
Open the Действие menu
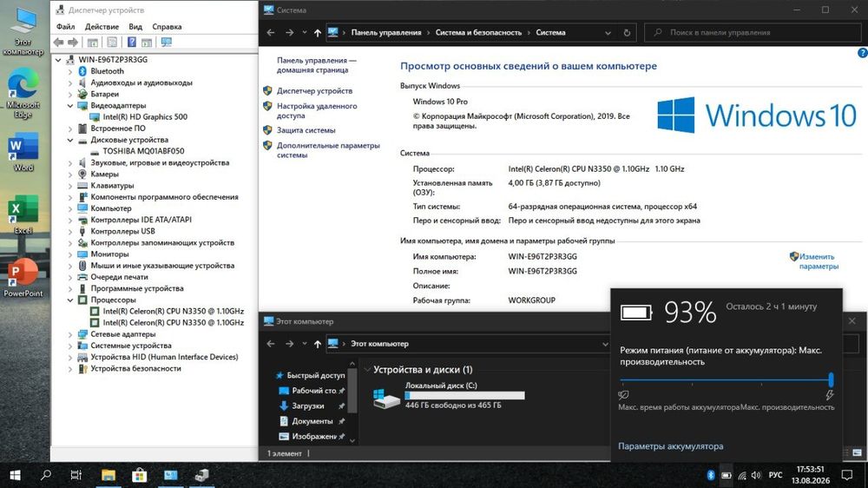click(x=102, y=27)
